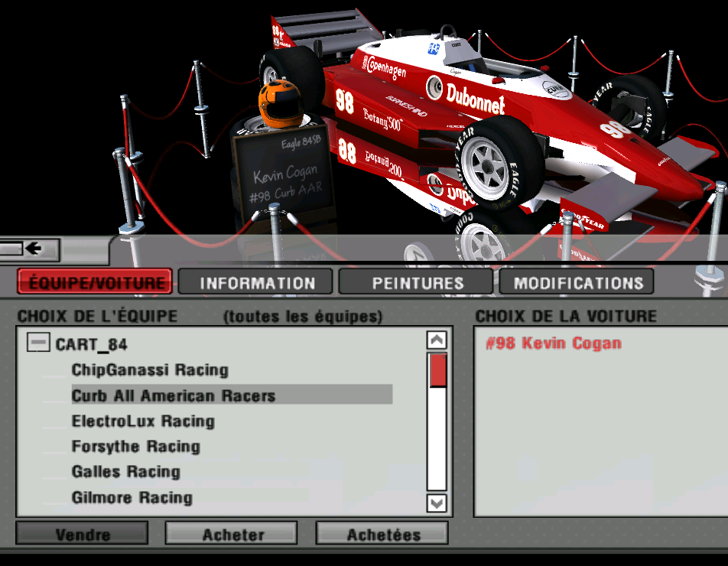Open the MODIFICATIONS tab
Viewport: 728px width, 566px height.
point(577,281)
